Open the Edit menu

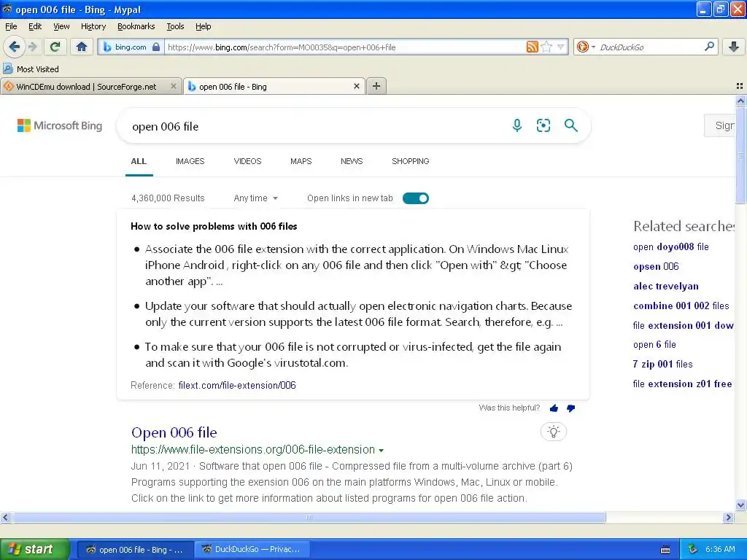(x=35, y=26)
